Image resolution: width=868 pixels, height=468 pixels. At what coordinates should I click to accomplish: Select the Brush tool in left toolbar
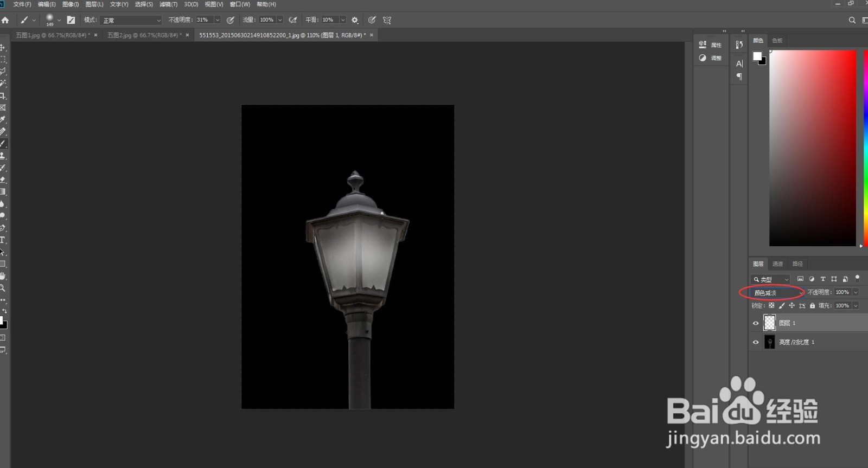(x=3, y=144)
